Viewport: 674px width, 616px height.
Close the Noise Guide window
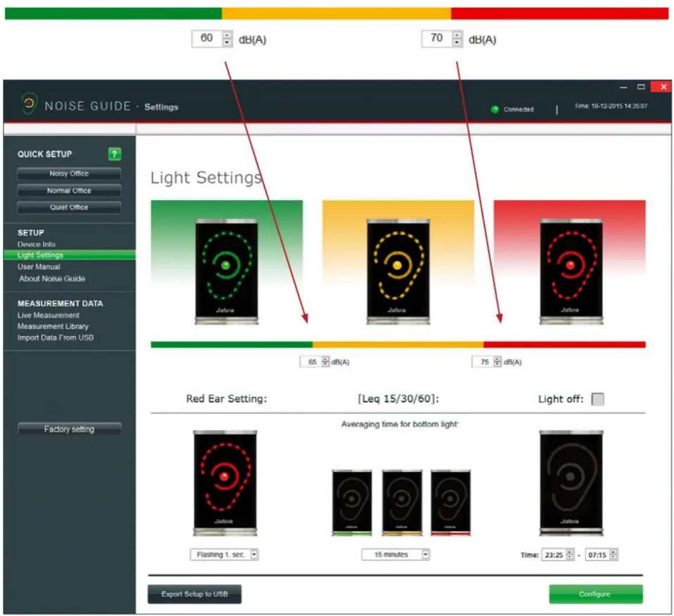(662, 87)
